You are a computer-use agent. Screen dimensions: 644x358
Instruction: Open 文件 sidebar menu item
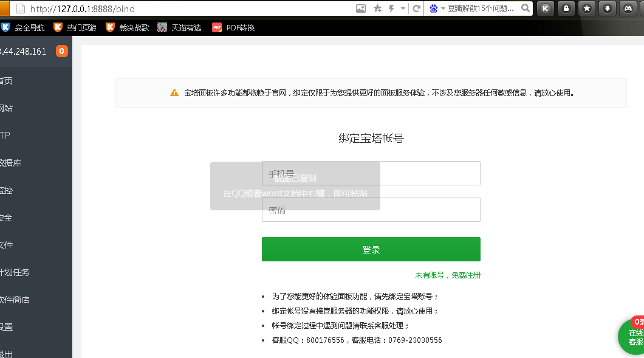[x=7, y=245]
